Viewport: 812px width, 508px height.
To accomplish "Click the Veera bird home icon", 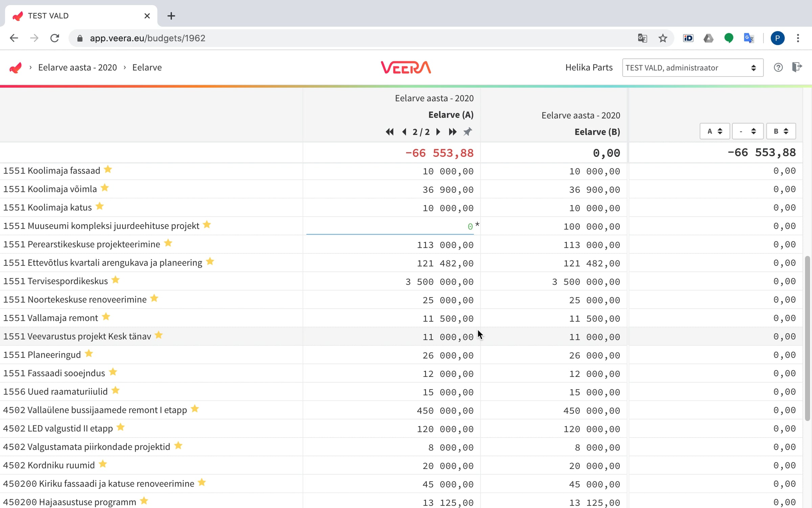I will 16,67.
